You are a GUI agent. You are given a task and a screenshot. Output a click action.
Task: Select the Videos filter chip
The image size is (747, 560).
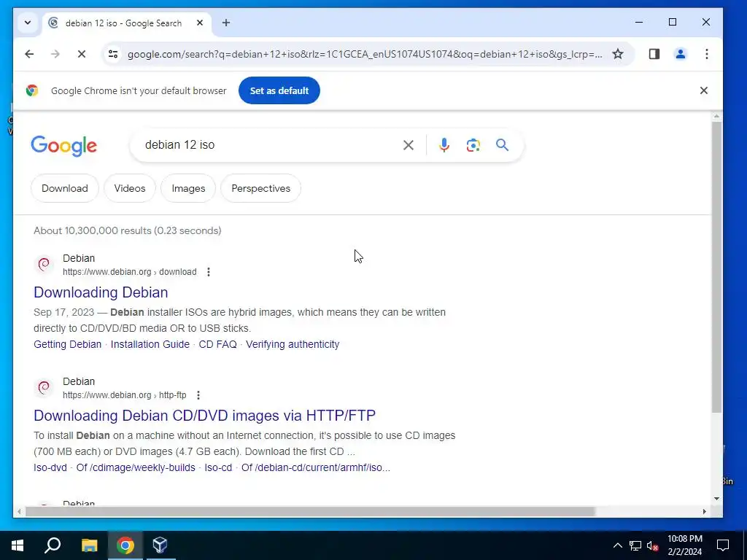[x=130, y=188]
